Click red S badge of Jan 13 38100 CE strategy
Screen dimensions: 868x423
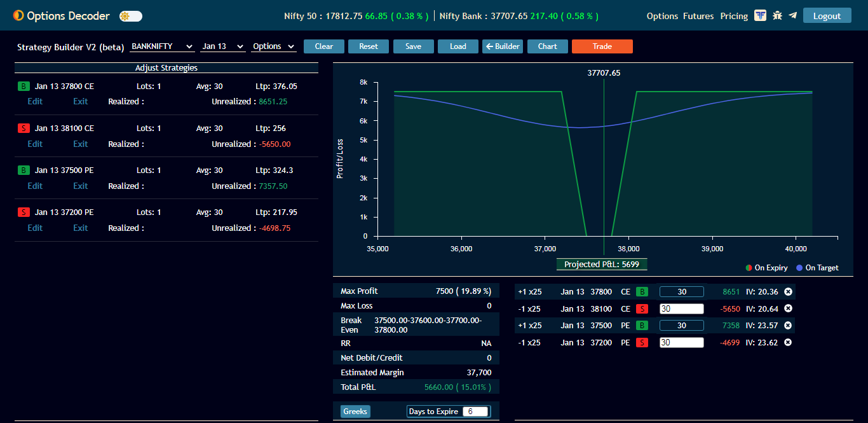pyautogui.click(x=24, y=128)
